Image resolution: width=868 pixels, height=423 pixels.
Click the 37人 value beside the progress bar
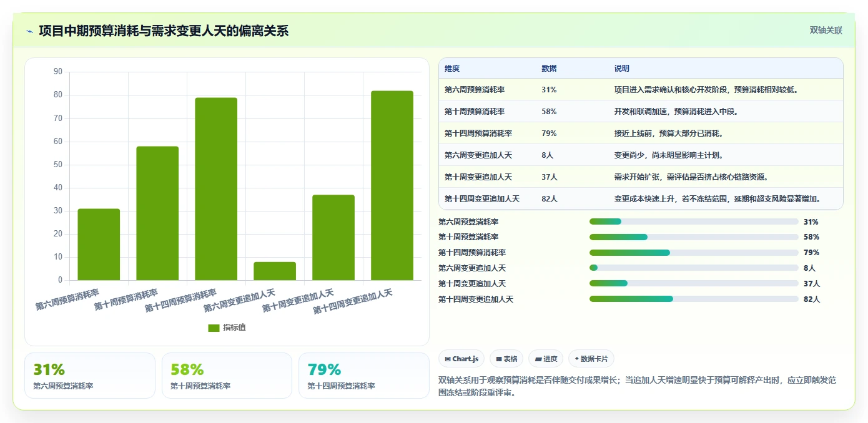[x=812, y=284]
